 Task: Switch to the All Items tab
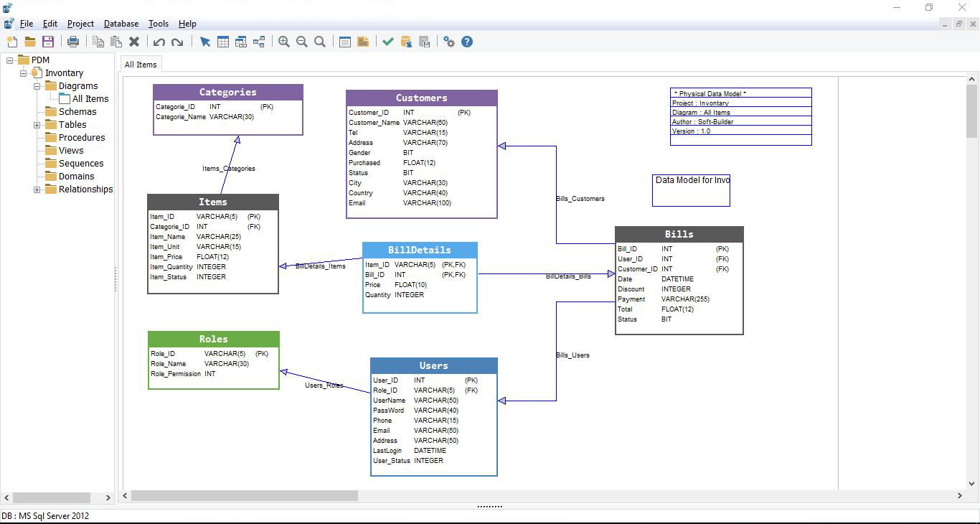[141, 65]
